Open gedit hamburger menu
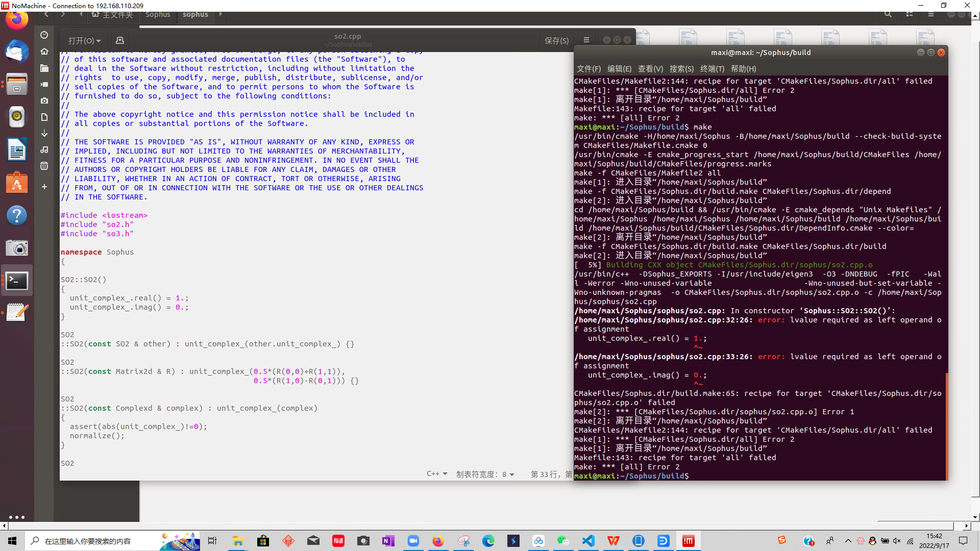Image resolution: width=980 pixels, height=551 pixels. pos(586,40)
